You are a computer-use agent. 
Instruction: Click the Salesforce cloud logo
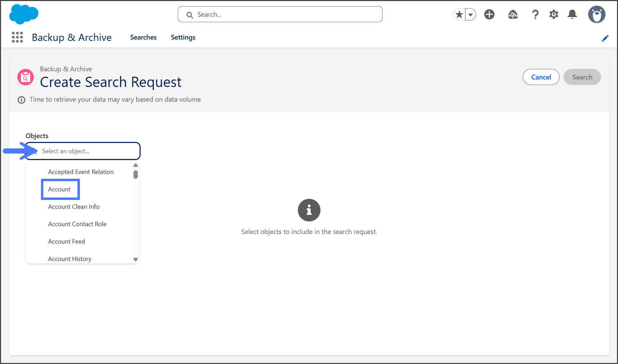(x=24, y=14)
